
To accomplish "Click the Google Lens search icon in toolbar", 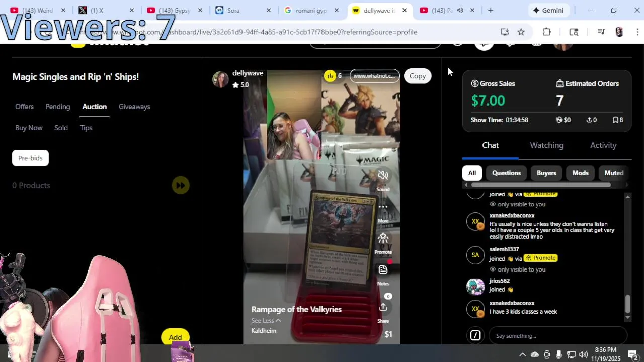I will pyautogui.click(x=574, y=32).
